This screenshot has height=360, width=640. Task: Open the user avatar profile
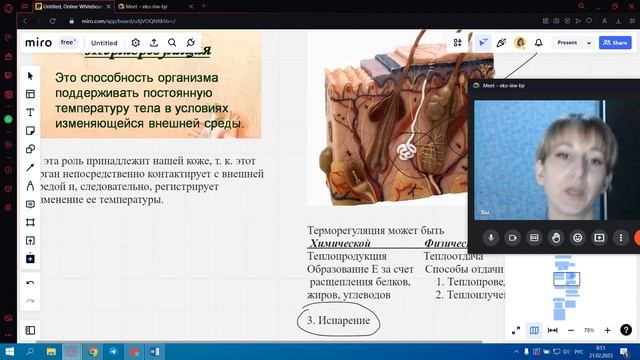click(520, 42)
